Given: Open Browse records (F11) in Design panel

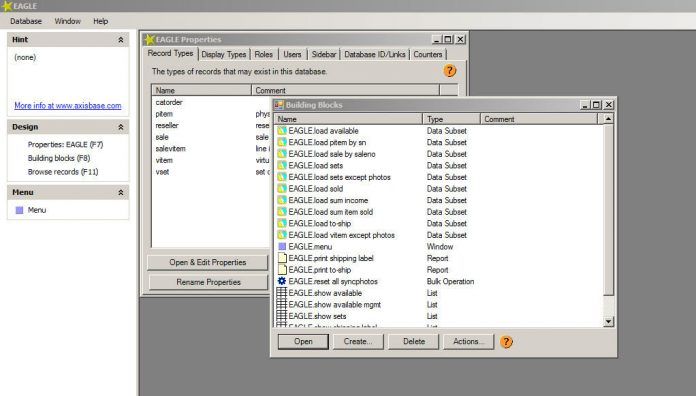Looking at the screenshot, I should tap(63, 172).
